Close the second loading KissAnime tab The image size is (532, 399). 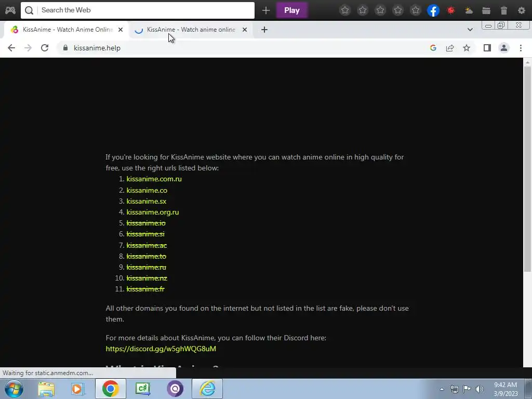[245, 30]
